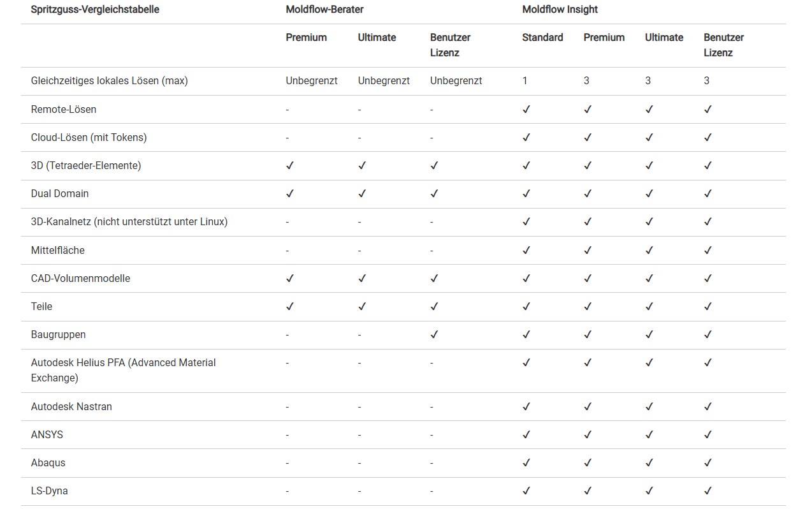
Task: Click Dual Domain checkmark under Moldflow-Berater Premium
Action: pyautogui.click(x=290, y=193)
